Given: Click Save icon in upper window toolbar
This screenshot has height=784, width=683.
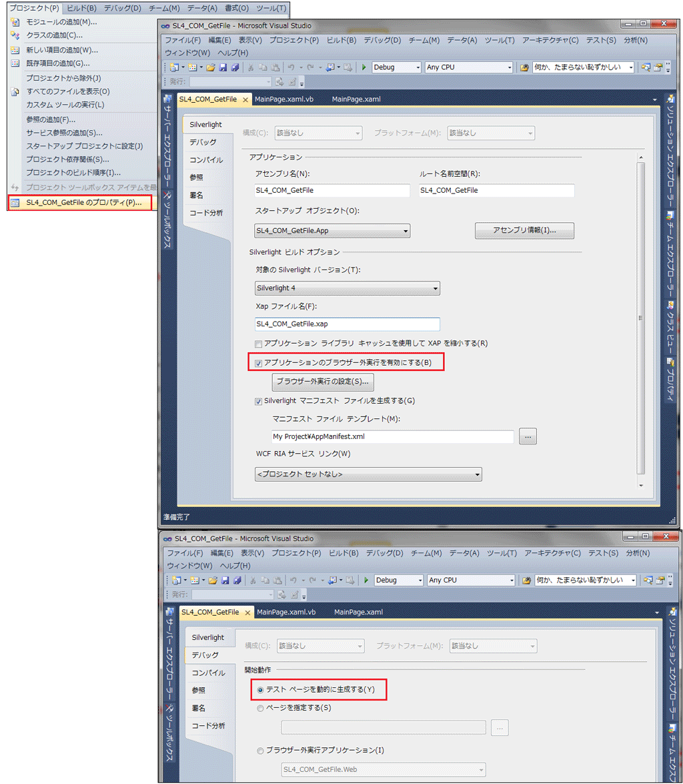Looking at the screenshot, I should click(x=223, y=67).
